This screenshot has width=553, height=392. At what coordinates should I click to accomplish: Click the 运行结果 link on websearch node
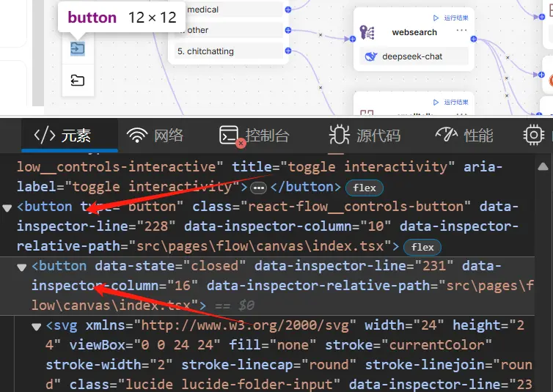[x=456, y=18]
